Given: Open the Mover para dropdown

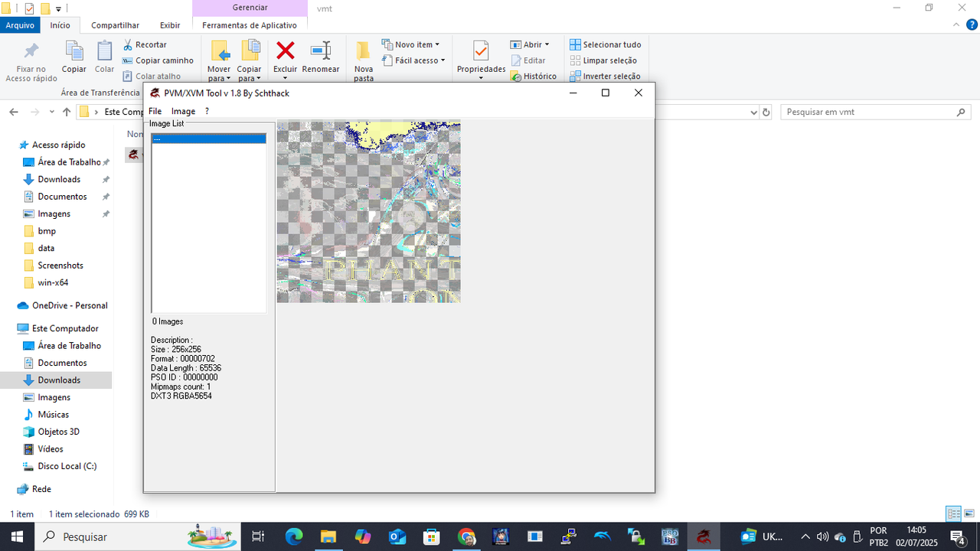Looking at the screenshot, I should click(x=219, y=61).
